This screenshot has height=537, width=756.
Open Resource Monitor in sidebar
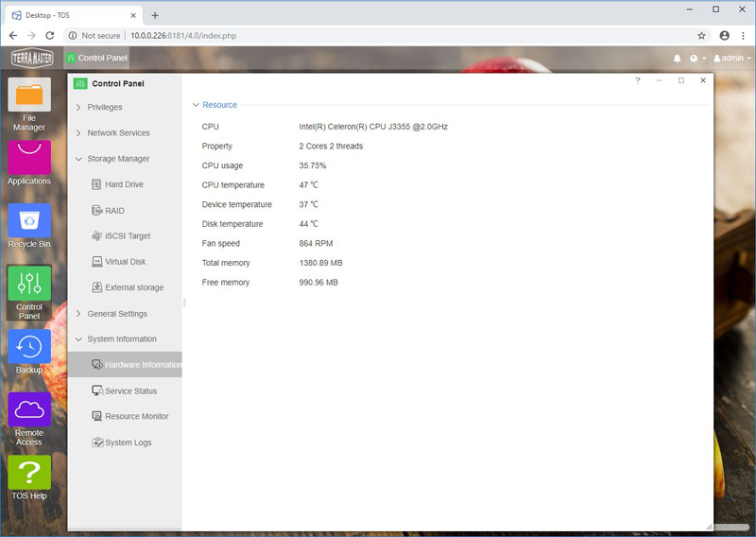click(136, 416)
